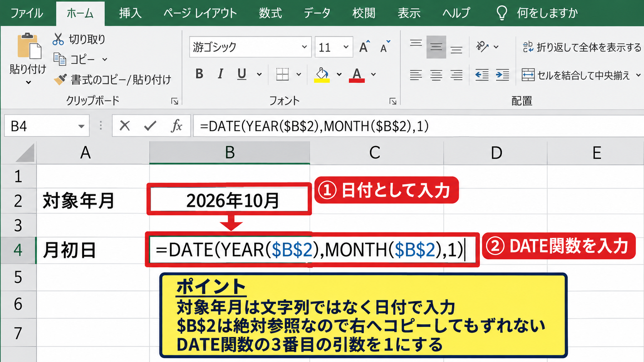Viewport: 644px width, 362px height.
Task: Click the text orientation icon
Action: tap(482, 47)
